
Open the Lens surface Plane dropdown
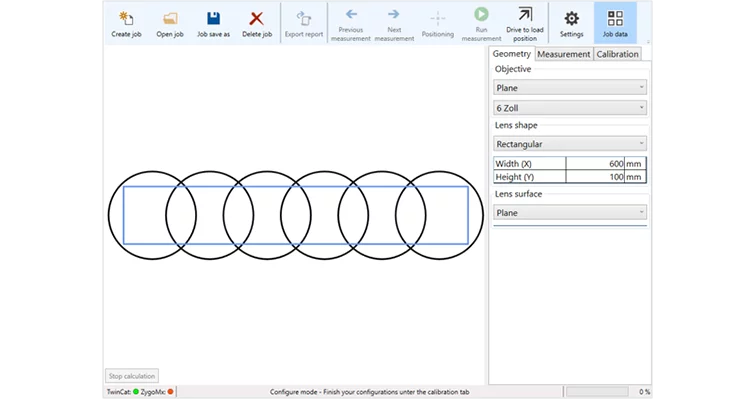tap(570, 213)
